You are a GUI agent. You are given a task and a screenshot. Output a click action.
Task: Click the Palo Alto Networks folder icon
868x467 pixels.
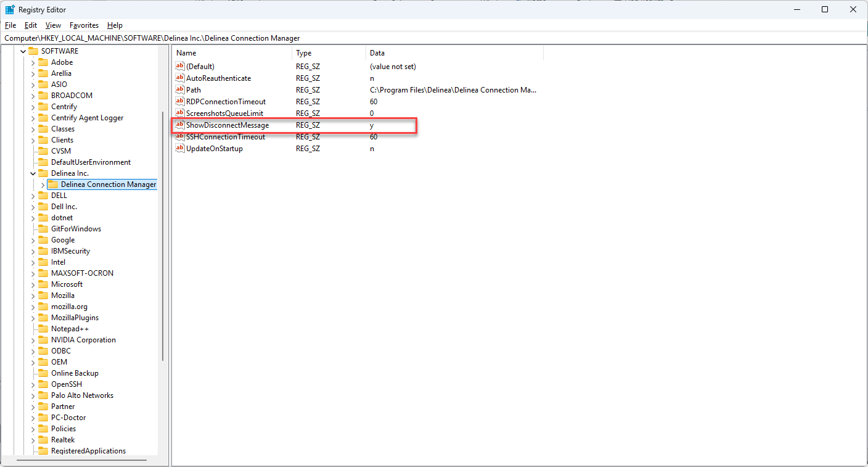[43, 395]
